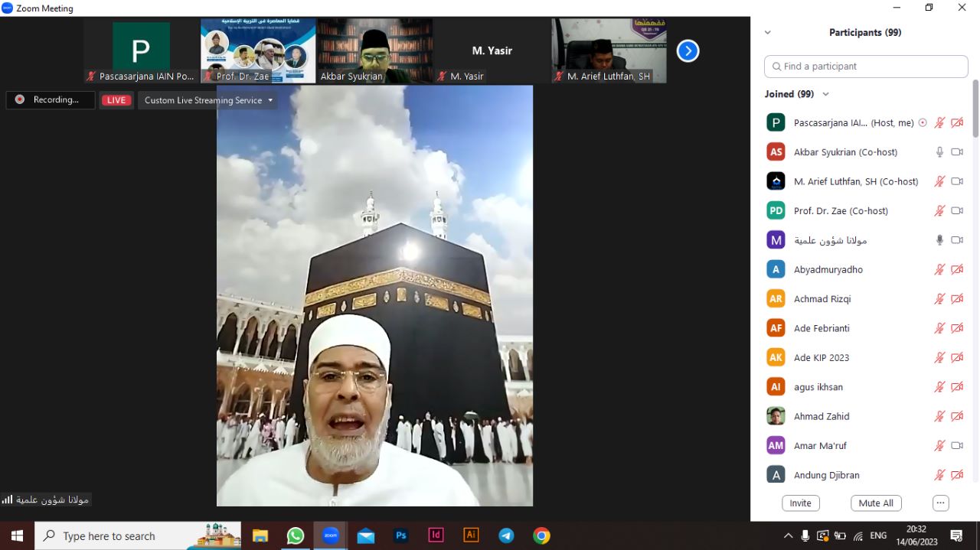Screen dimensions: 980x550
Task: Click the Mute All button
Action: tap(876, 503)
